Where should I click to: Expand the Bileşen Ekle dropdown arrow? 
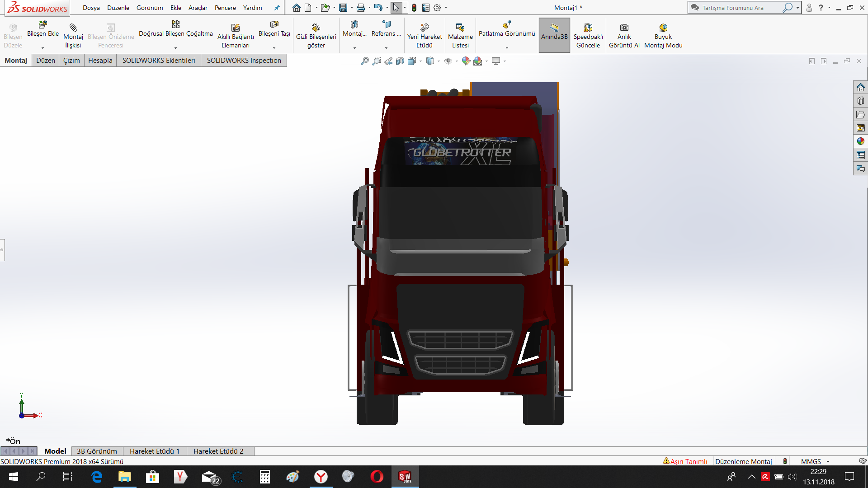click(43, 48)
